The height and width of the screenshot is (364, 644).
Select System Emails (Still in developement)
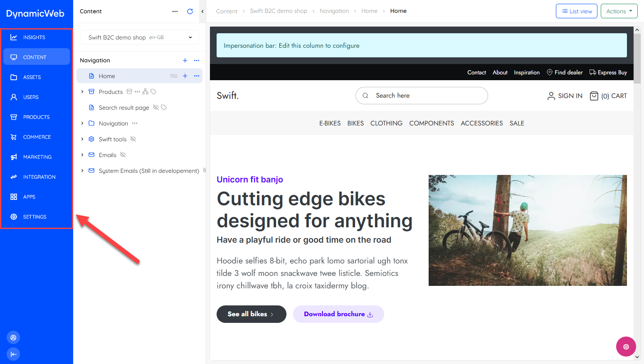(149, 171)
